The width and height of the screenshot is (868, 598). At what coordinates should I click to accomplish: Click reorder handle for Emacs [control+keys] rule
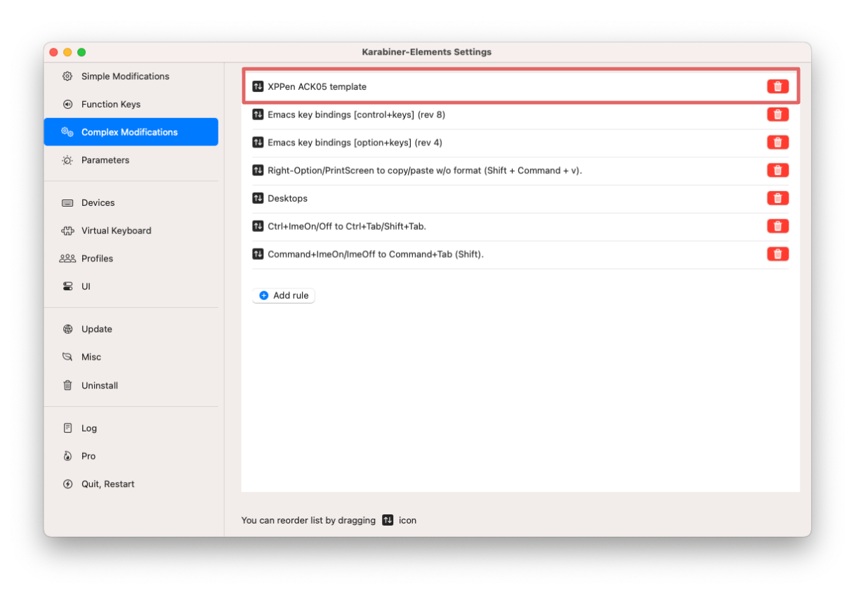(258, 115)
